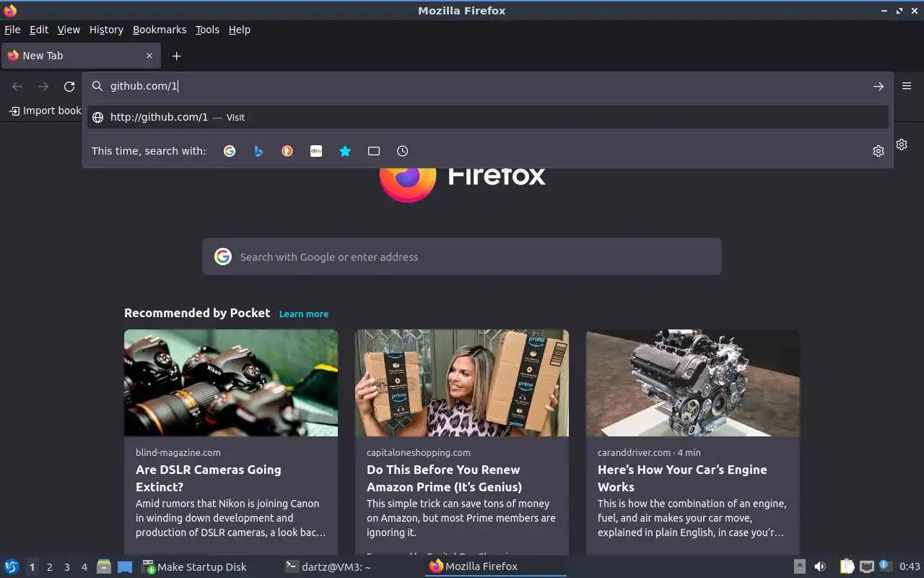Switch to workspace 2
This screenshot has height=578, width=924.
(x=49, y=567)
